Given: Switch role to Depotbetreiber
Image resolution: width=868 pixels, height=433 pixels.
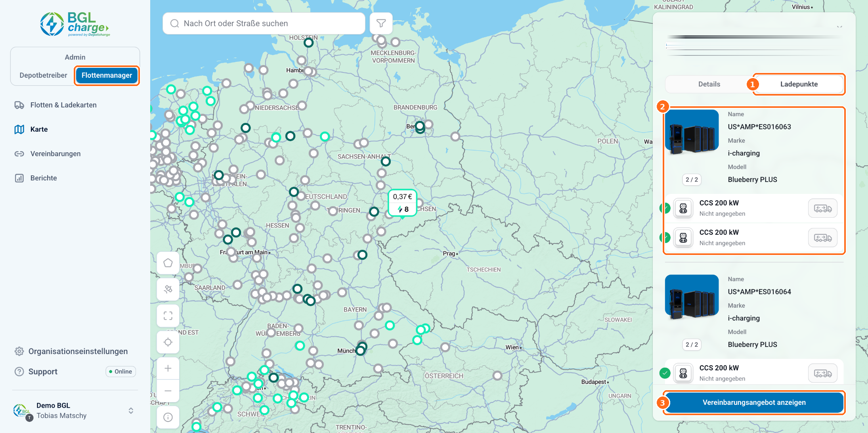Looking at the screenshot, I should click(x=43, y=75).
